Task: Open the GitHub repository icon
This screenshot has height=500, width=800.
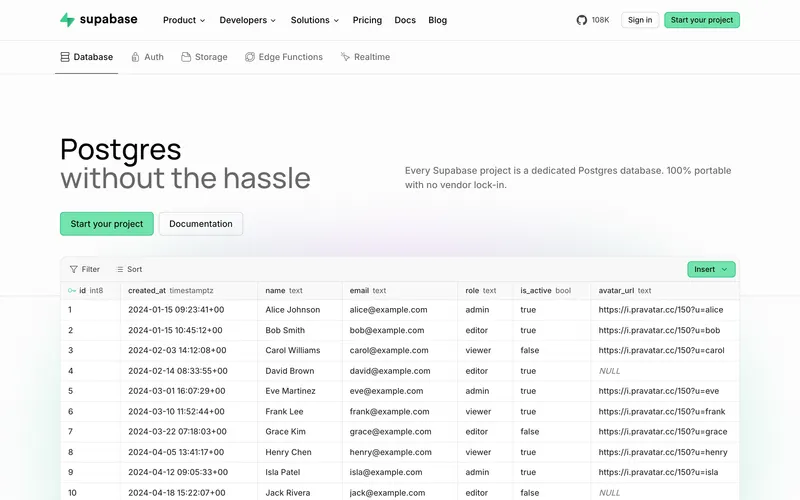Action: click(x=582, y=20)
